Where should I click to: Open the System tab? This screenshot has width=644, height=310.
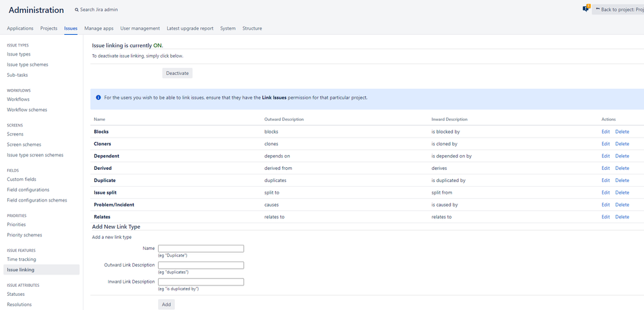click(x=228, y=28)
